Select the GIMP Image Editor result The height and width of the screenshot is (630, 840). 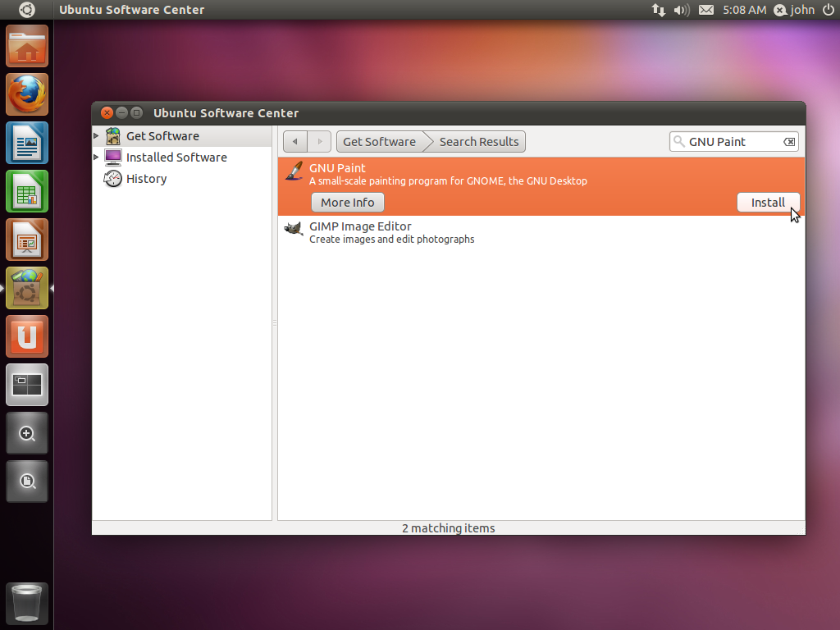(x=541, y=232)
